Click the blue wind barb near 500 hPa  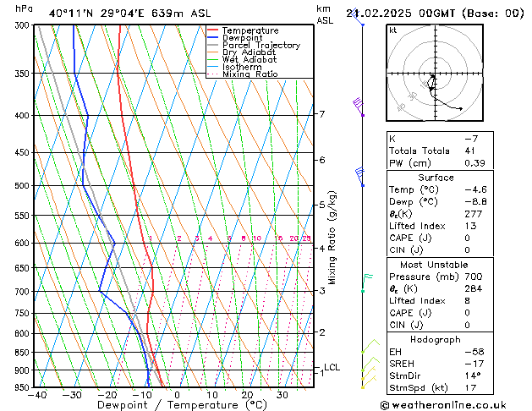click(359, 177)
